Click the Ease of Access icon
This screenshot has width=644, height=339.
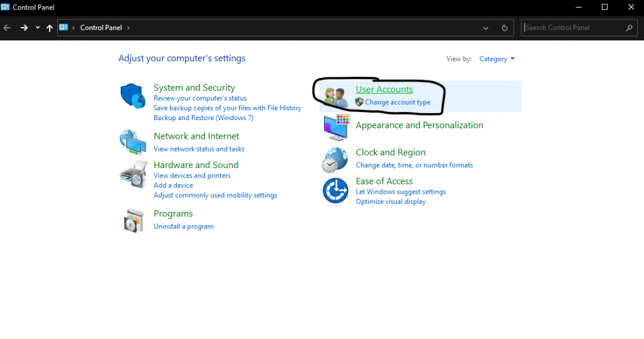tap(336, 191)
